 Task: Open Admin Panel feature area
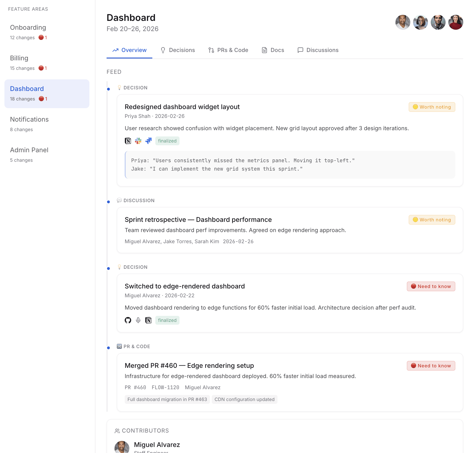pyautogui.click(x=29, y=150)
